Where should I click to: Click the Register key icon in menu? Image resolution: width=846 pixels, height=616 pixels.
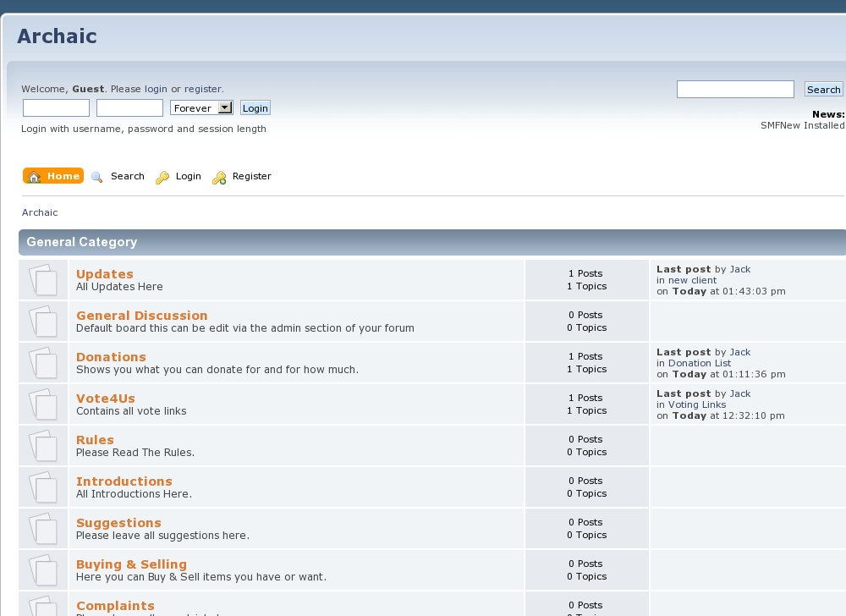(x=219, y=177)
